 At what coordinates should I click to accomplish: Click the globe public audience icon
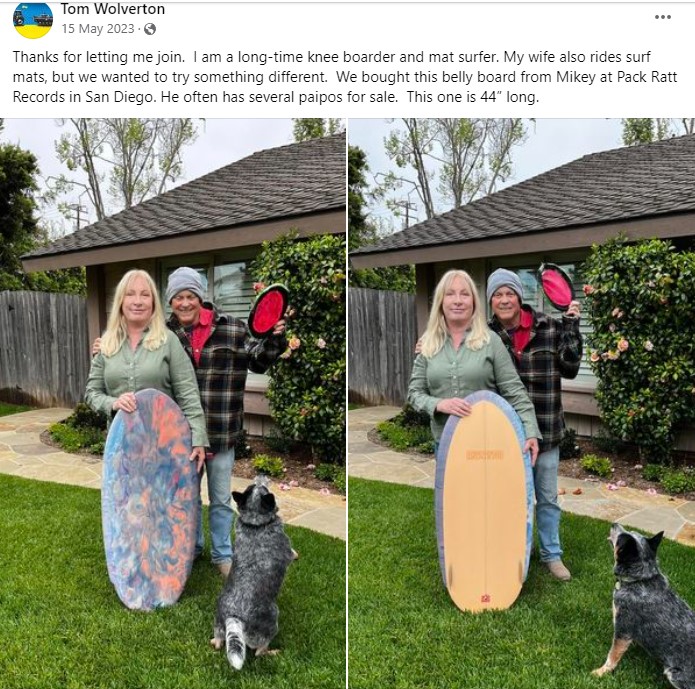[x=150, y=29]
